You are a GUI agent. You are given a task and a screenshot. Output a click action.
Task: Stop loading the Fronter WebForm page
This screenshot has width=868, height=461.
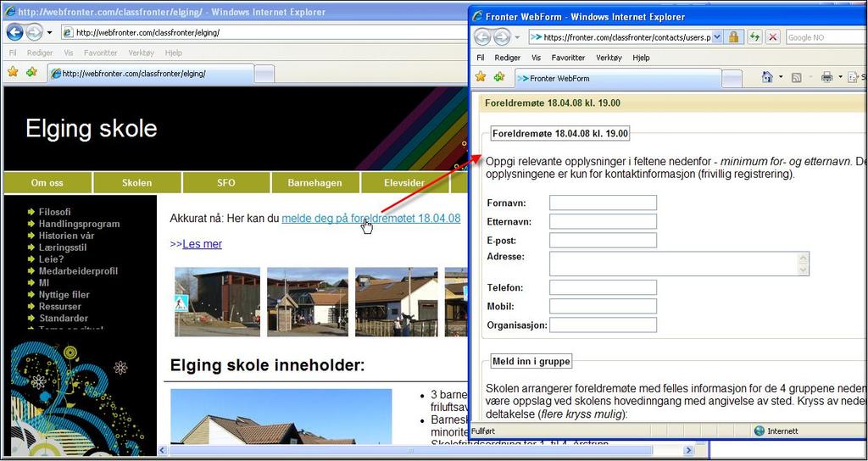click(773, 37)
